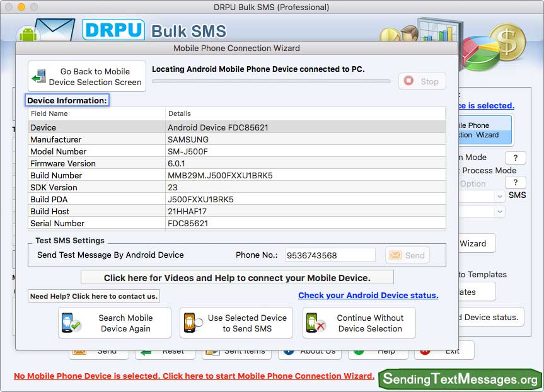
Task: Select the Device Information label
Action: (x=67, y=100)
